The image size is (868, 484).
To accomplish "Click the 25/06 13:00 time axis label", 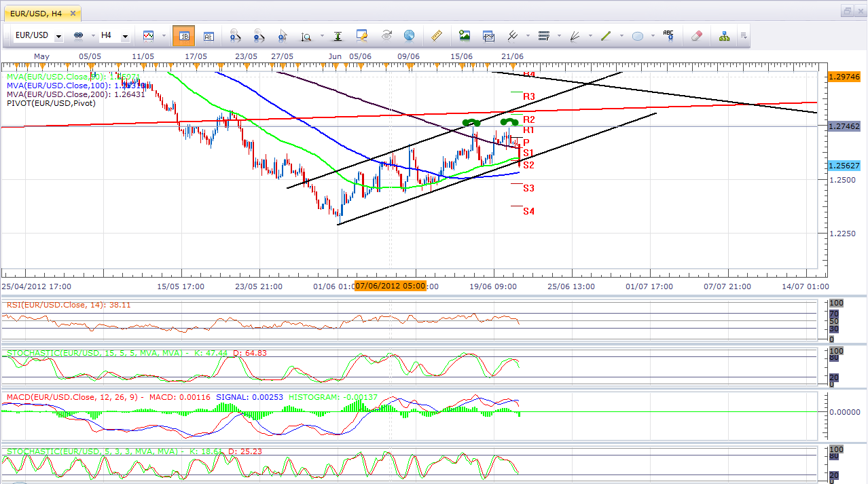I will point(571,286).
